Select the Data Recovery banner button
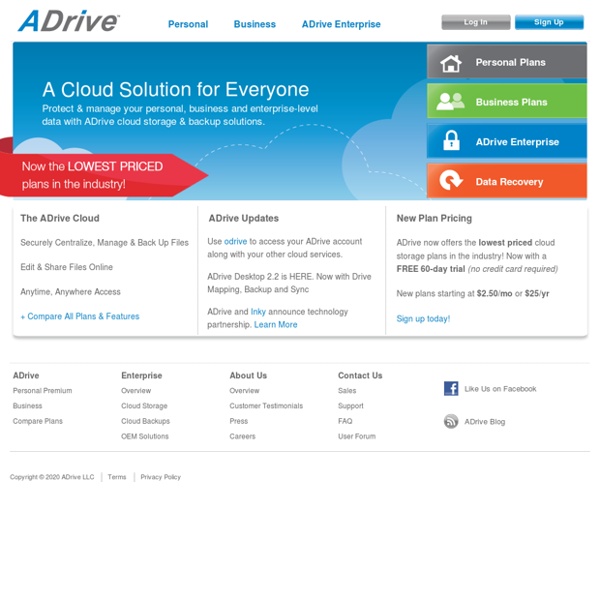Screen dimensions: 600x600 [507, 181]
